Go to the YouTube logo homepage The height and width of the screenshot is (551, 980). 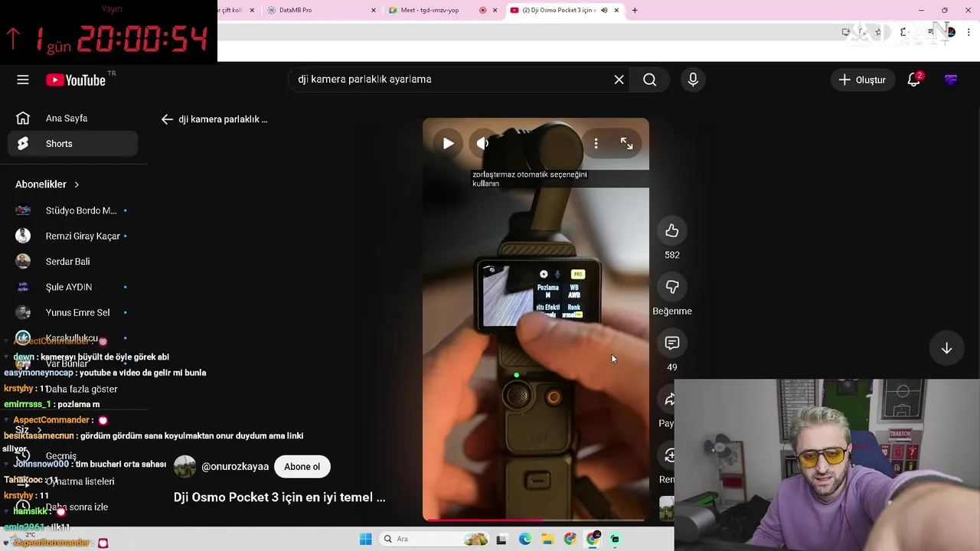tap(75, 80)
